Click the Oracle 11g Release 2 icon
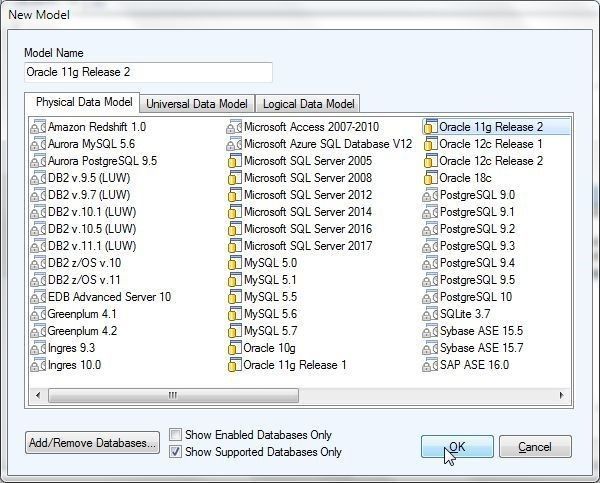The width and height of the screenshot is (600, 483). pyautogui.click(x=430, y=127)
